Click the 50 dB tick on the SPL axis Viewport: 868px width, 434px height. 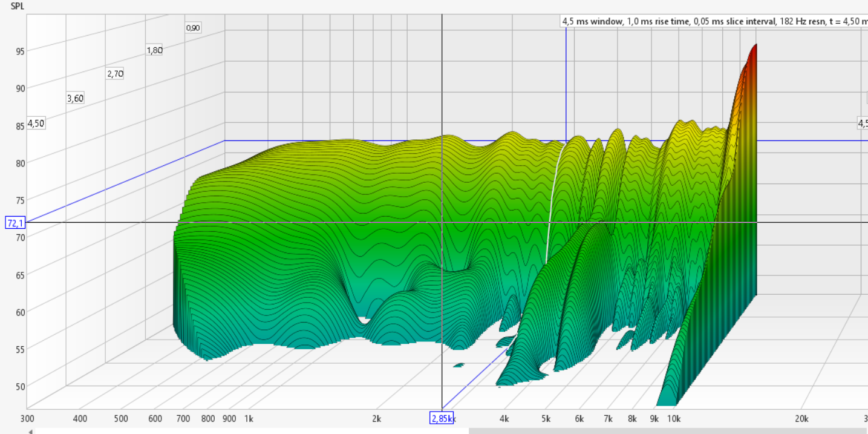click(21, 386)
